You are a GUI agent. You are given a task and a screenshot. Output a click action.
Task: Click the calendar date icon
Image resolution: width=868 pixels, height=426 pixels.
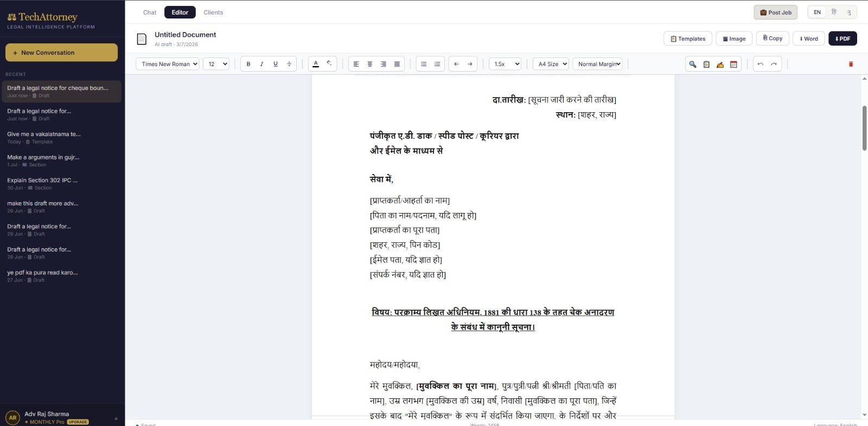(733, 64)
